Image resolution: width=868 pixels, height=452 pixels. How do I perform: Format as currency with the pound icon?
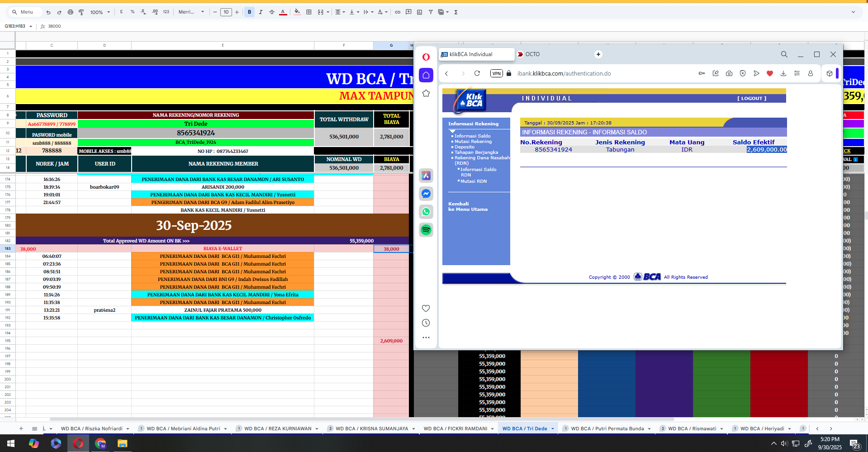[121, 12]
